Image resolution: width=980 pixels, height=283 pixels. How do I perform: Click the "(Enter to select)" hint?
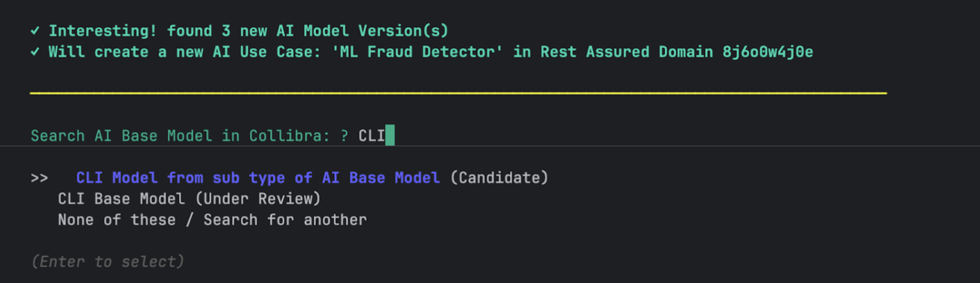(108, 262)
